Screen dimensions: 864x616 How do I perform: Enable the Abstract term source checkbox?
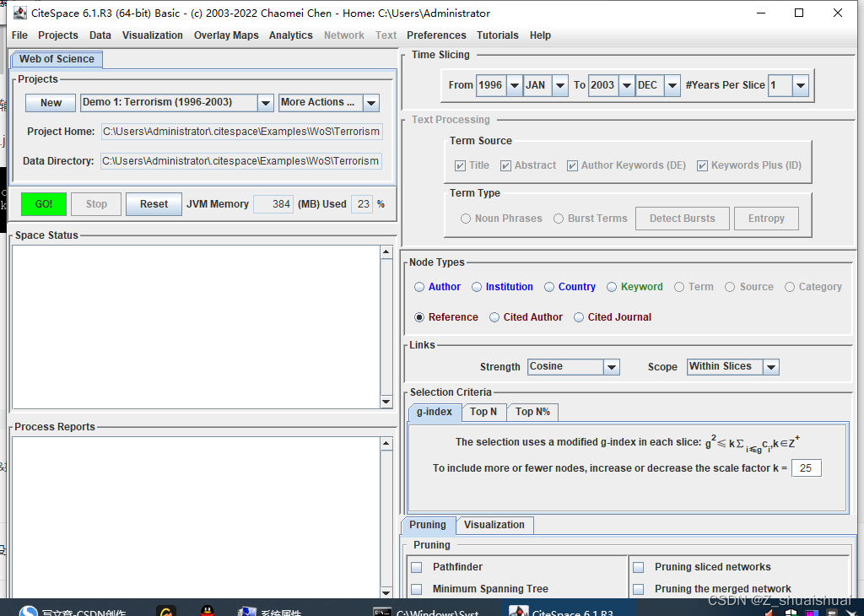coord(505,165)
